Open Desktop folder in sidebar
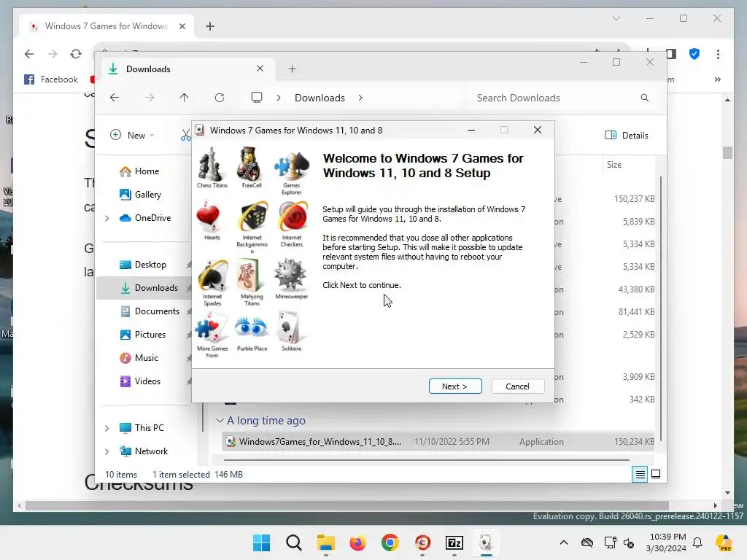 (150, 264)
